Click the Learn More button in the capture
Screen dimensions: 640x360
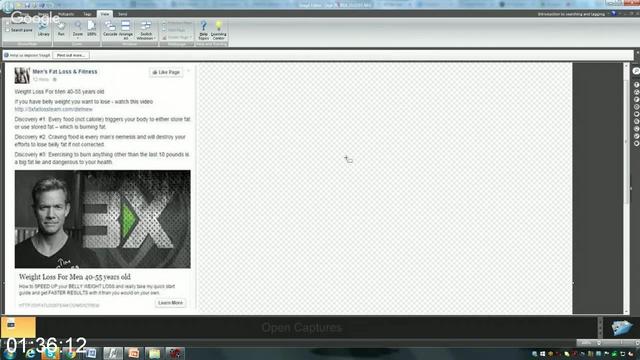coord(170,303)
